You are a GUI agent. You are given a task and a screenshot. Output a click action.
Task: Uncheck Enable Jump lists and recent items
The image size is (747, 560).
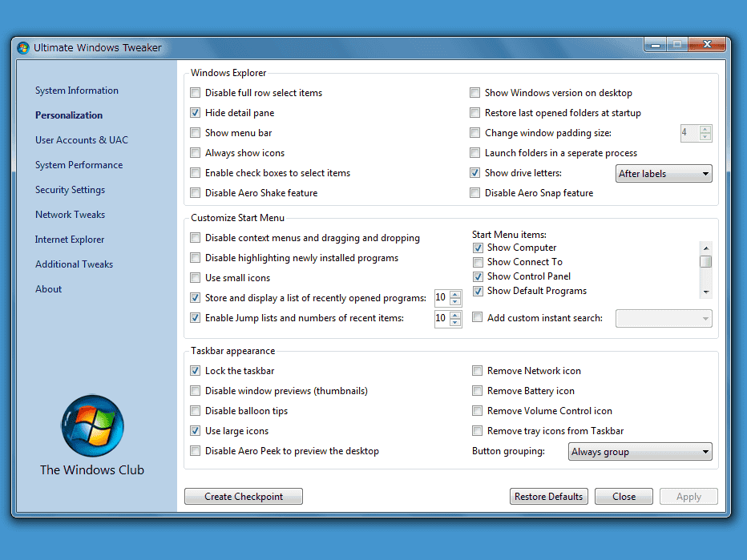pyautogui.click(x=195, y=317)
